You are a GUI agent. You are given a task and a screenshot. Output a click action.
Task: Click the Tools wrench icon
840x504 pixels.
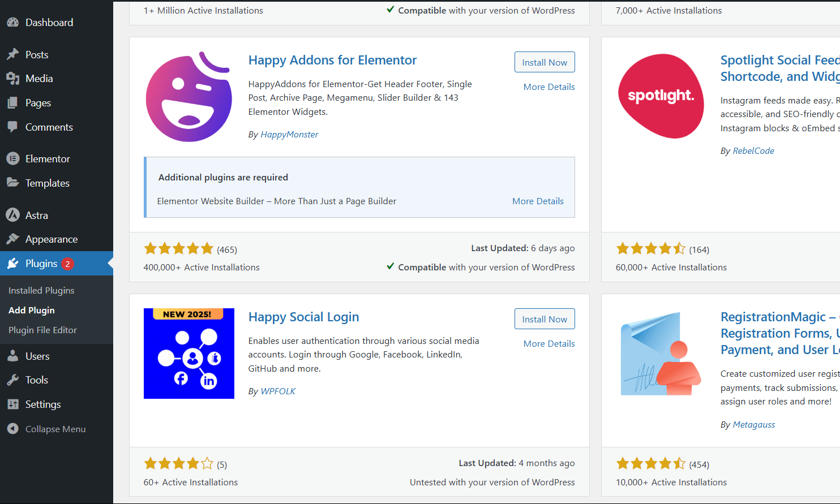[x=13, y=380]
